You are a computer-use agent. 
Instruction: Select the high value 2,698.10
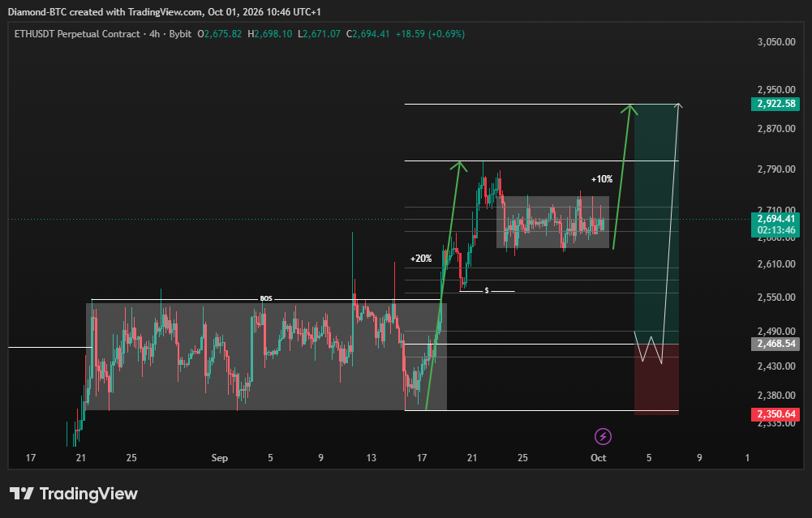tap(273, 34)
